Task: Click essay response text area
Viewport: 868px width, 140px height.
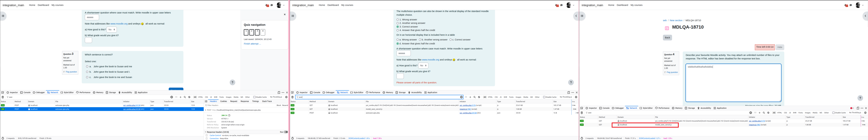Action: tap(733, 83)
